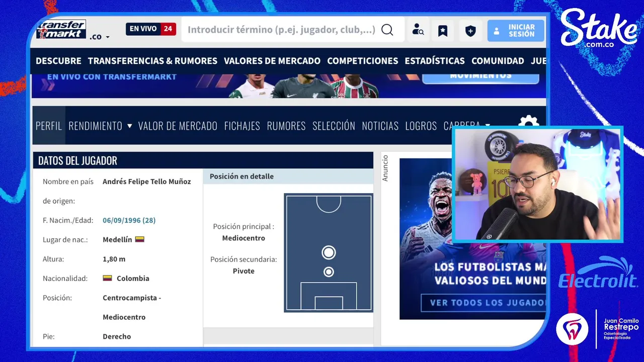Click the Mediocentro main position label
Image resolution: width=644 pixels, height=362 pixels.
[244, 238]
